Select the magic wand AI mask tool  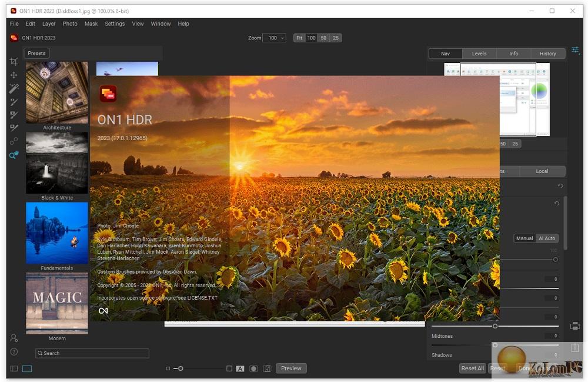(x=14, y=88)
